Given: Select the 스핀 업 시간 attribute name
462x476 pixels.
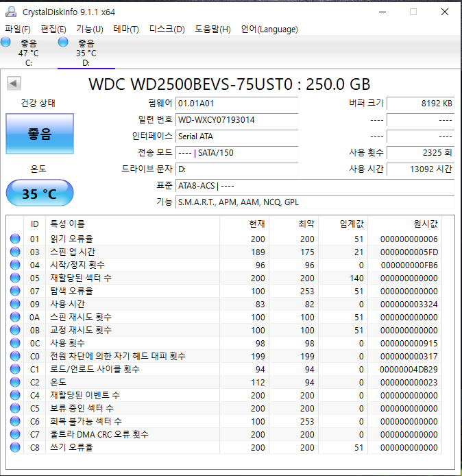Looking at the screenshot, I should 73,252.
